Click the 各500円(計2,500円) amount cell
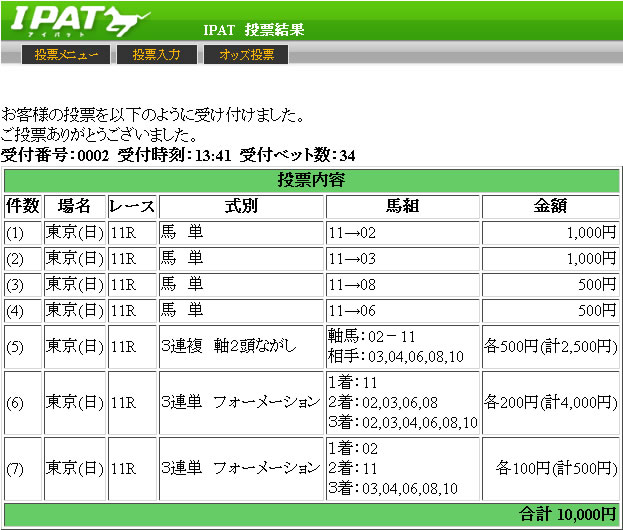 550,347
